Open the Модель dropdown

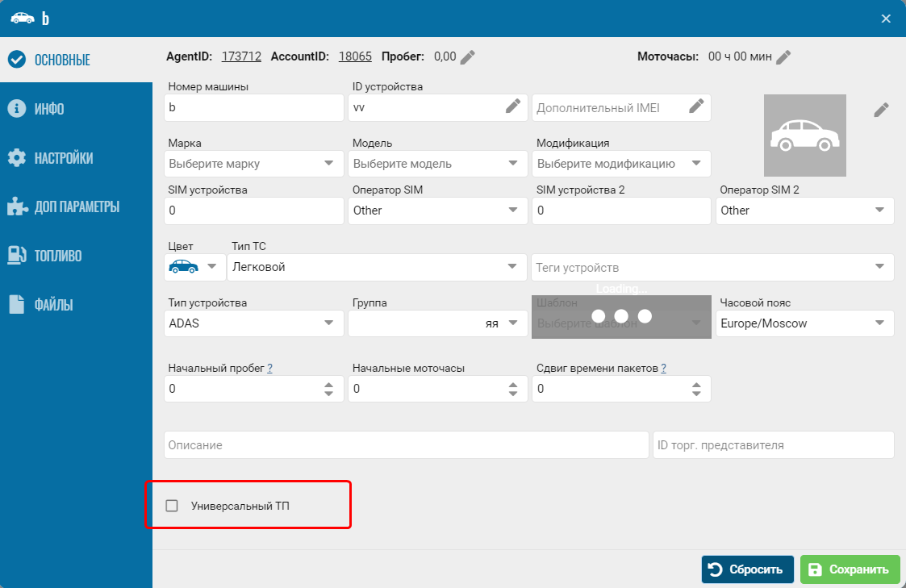click(x=437, y=164)
